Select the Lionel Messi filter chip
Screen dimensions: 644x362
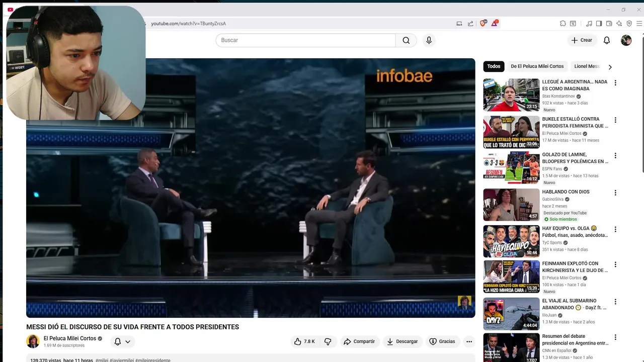click(x=586, y=66)
